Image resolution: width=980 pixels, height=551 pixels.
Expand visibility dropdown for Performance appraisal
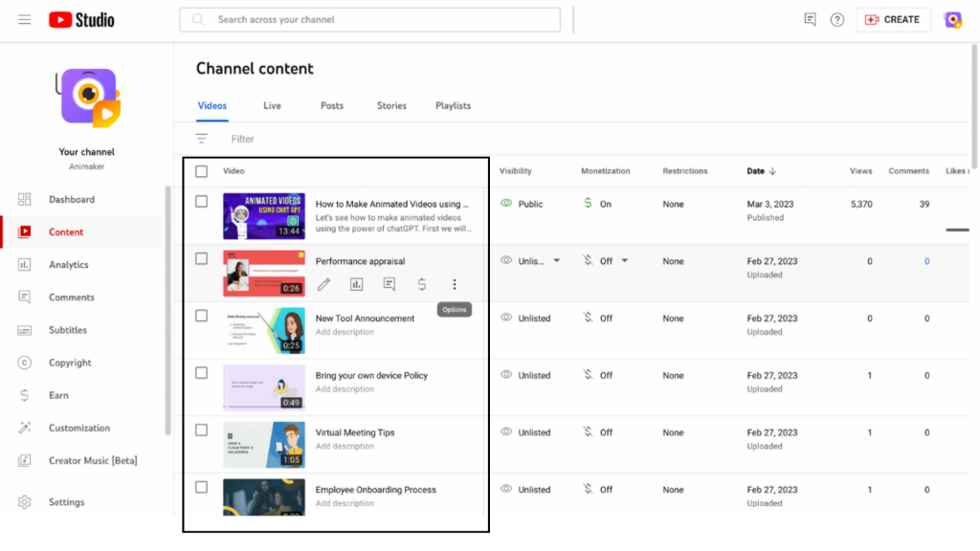pyautogui.click(x=557, y=261)
